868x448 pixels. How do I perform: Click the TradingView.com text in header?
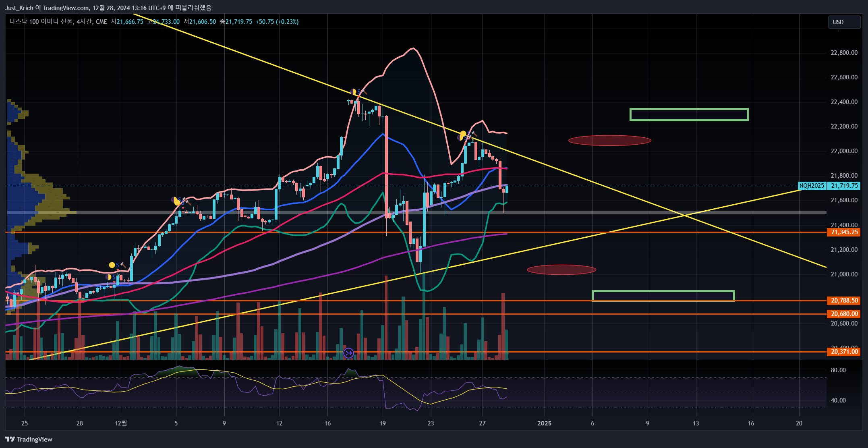click(x=66, y=8)
